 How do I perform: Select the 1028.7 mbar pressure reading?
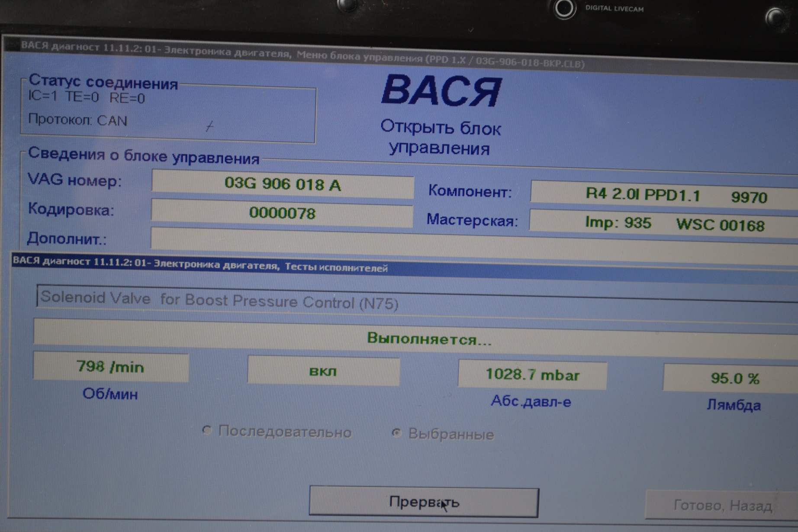click(x=532, y=375)
